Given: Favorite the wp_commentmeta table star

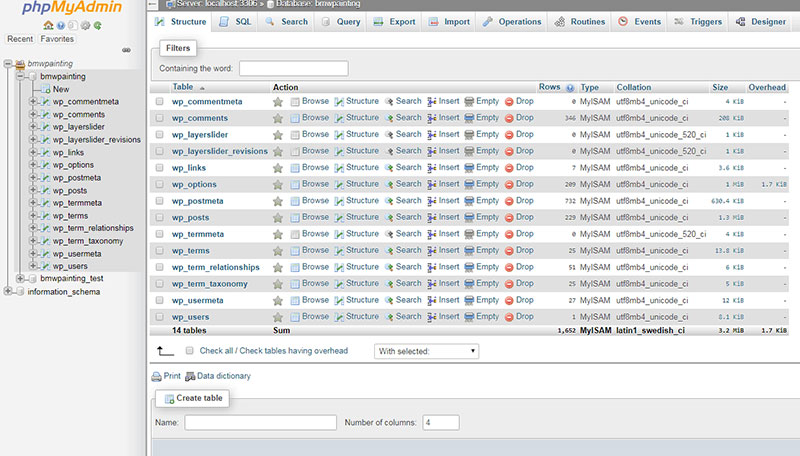Looking at the screenshot, I should click(278, 102).
